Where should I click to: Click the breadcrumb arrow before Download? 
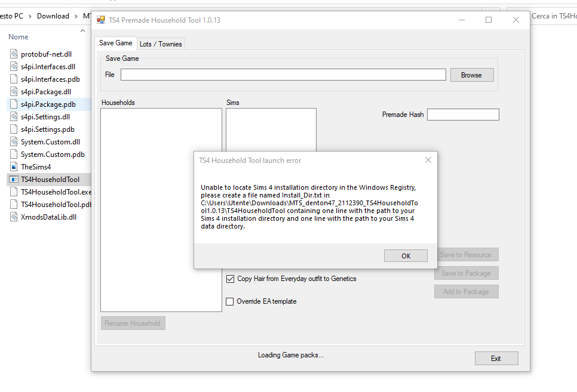[30, 16]
